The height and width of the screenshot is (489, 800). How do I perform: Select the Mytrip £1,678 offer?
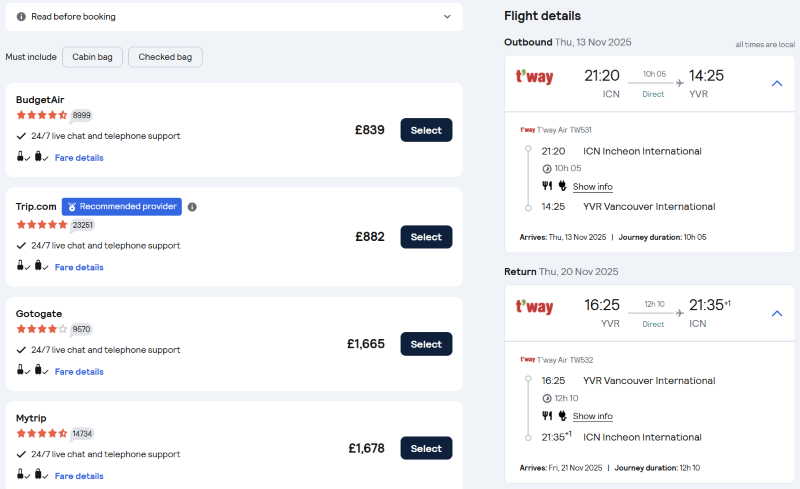click(x=426, y=448)
